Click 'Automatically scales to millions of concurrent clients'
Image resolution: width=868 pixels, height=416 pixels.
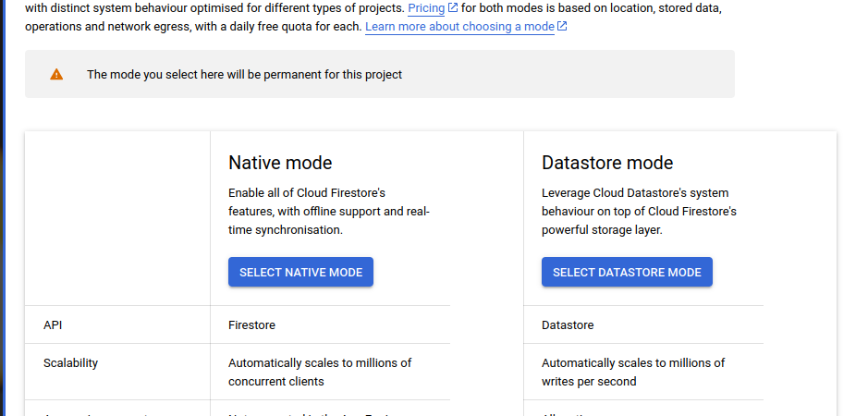coord(320,373)
